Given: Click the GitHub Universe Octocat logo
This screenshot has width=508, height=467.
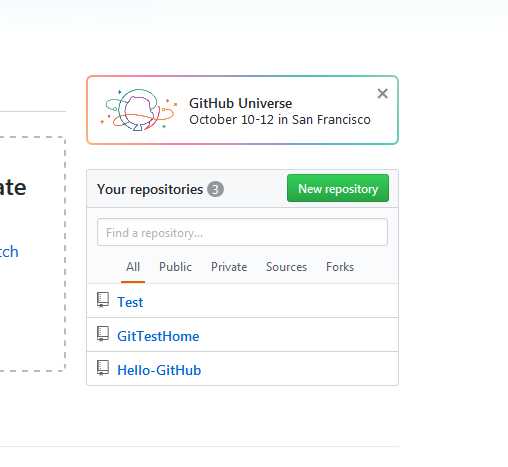Looking at the screenshot, I should pyautogui.click(x=139, y=110).
